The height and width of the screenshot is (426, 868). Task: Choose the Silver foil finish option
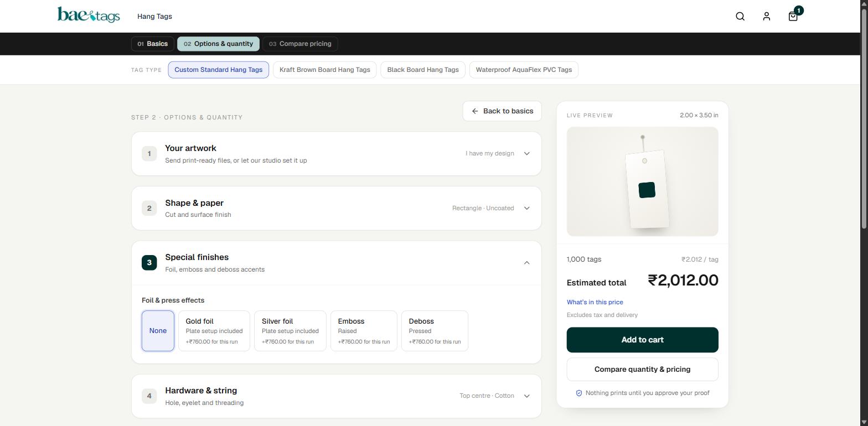(x=290, y=331)
